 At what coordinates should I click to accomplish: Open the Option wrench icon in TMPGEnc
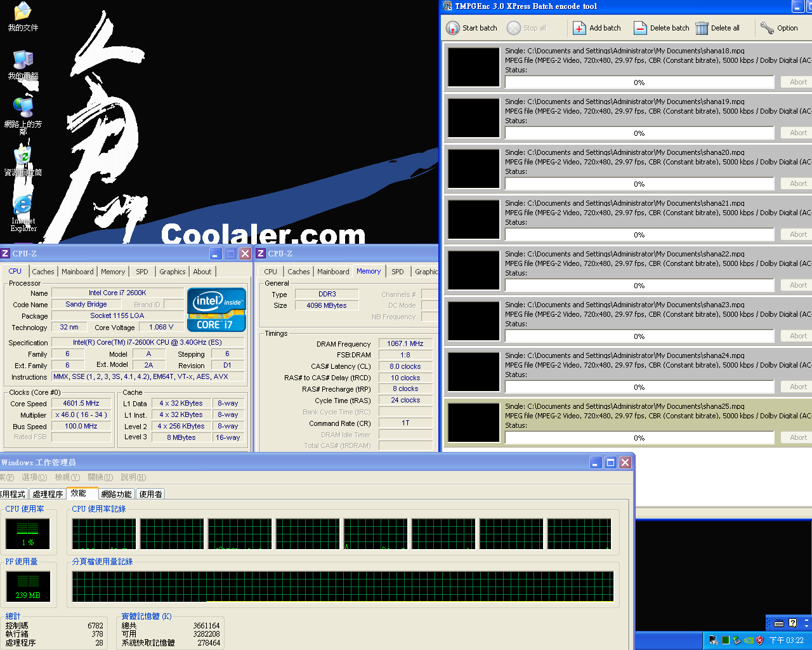pyautogui.click(x=767, y=28)
